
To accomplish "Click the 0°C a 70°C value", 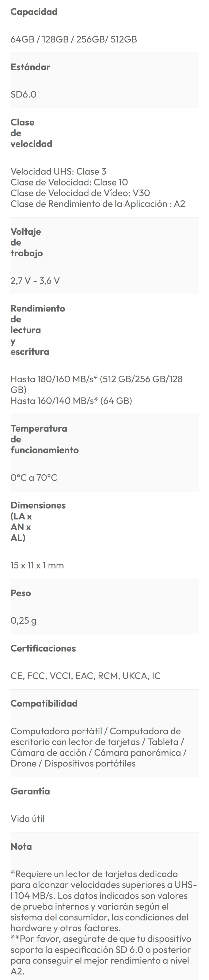I will 34,478.
